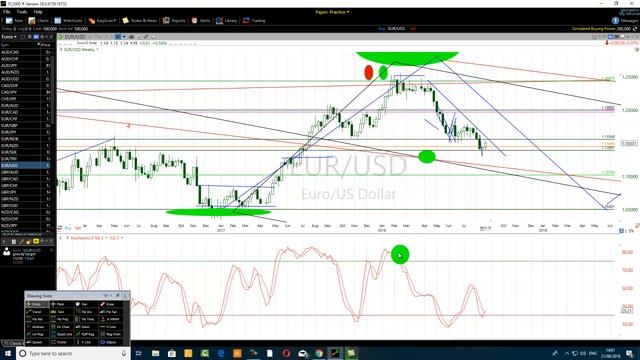Click the New toolbar button
This screenshot has height=360, width=640.
[x=14, y=20]
